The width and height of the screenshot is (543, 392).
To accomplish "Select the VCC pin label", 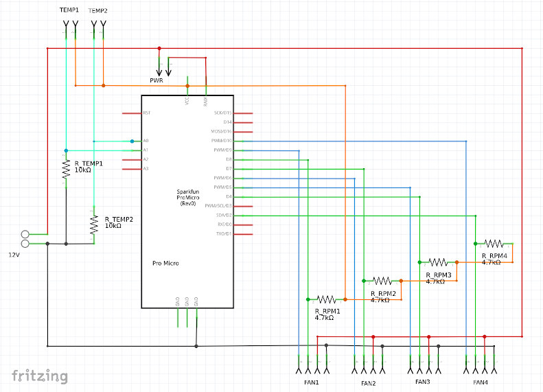I will point(187,101).
